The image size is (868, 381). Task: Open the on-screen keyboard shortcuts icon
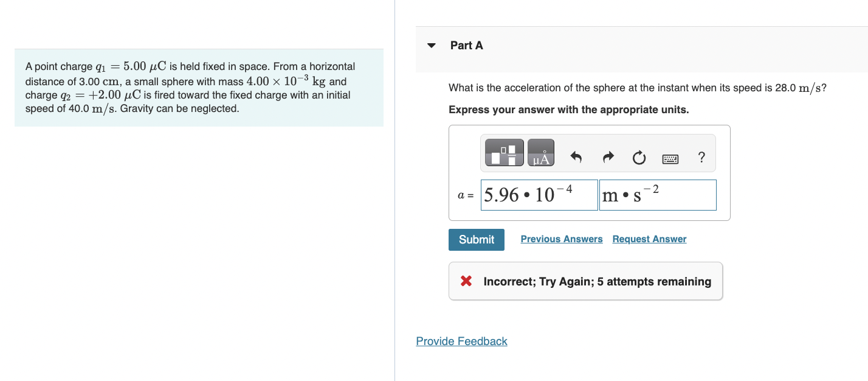tap(669, 158)
